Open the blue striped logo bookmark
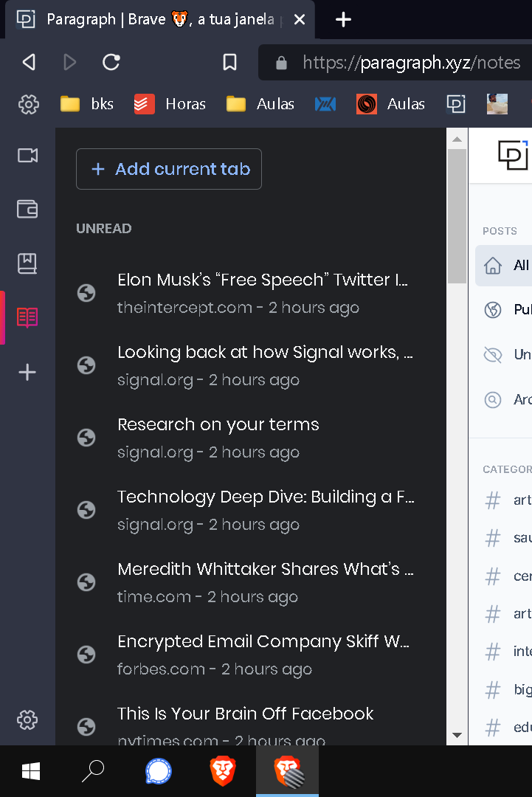 tap(325, 104)
